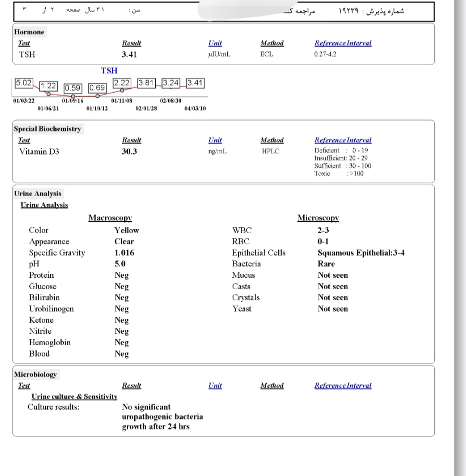The width and height of the screenshot is (466, 476).
Task: Click the Urine culture & Sensitivity heading
Action: coord(75,396)
